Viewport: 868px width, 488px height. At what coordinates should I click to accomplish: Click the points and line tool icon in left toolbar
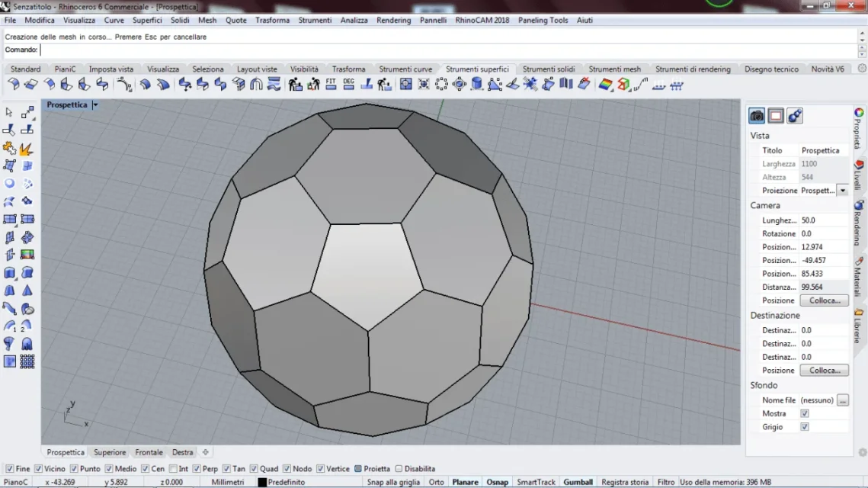[x=27, y=112]
